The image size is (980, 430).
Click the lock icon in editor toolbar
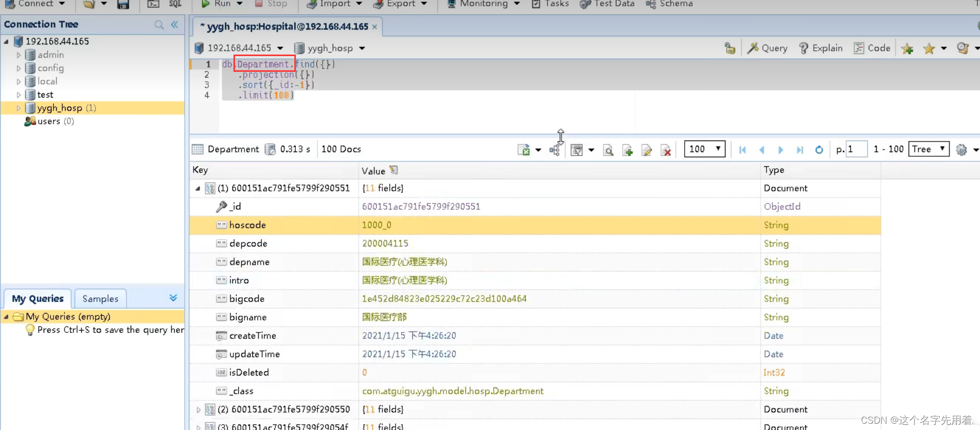click(730, 48)
